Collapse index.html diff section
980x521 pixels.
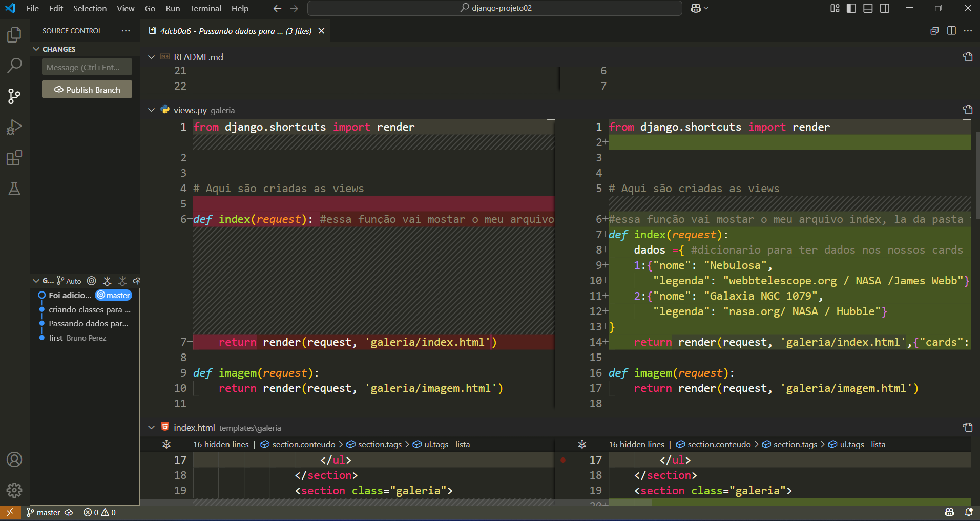point(151,427)
